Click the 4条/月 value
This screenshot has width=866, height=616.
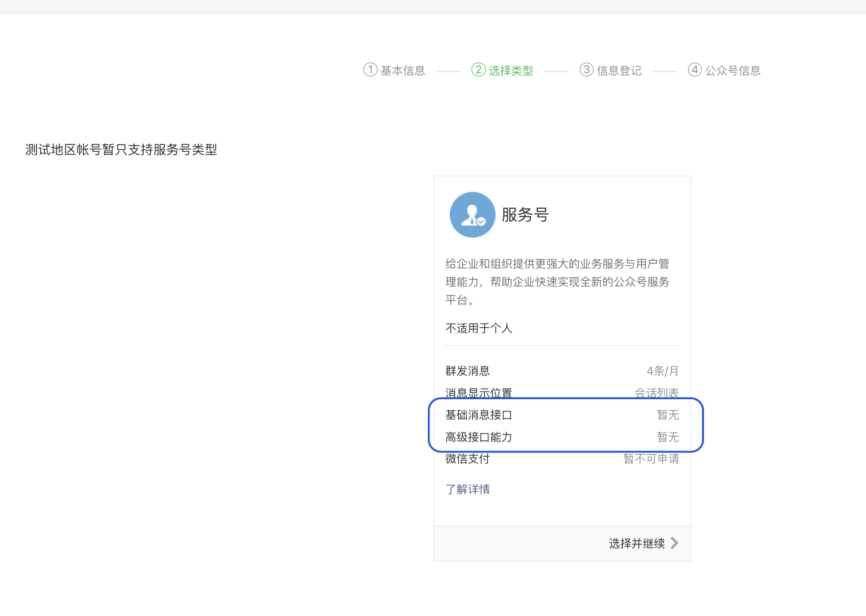coord(663,371)
